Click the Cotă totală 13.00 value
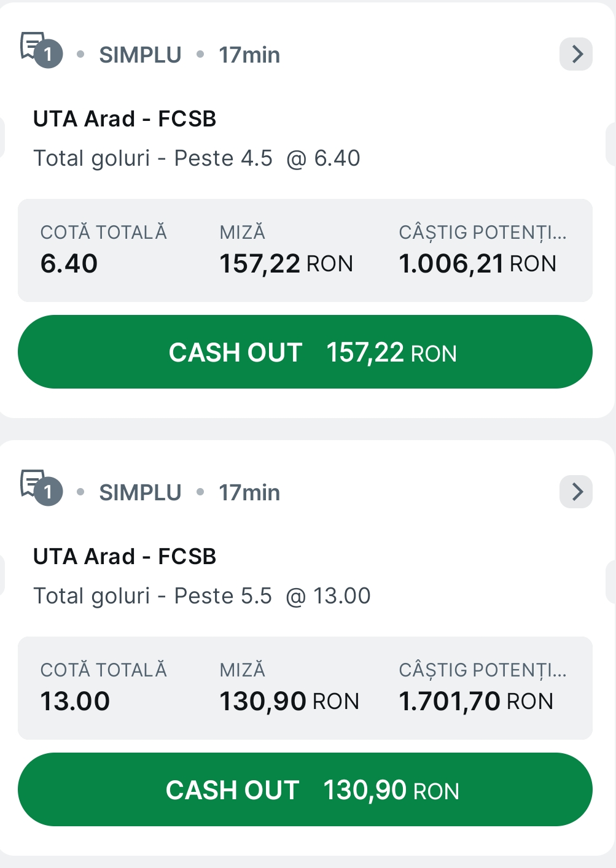Viewport: 616px width, 868px height. coord(75,702)
